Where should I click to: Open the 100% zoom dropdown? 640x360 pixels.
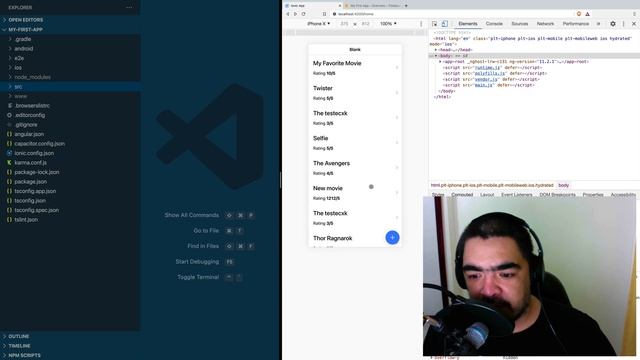pos(388,24)
